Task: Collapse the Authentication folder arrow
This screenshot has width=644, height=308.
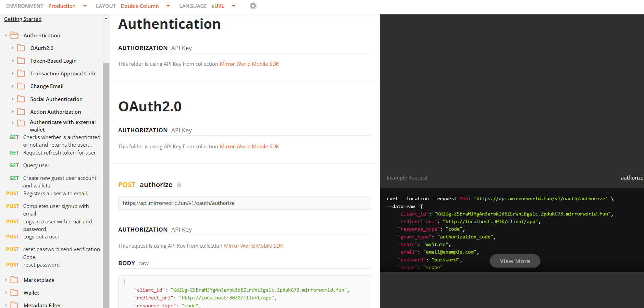Action: [x=6, y=36]
